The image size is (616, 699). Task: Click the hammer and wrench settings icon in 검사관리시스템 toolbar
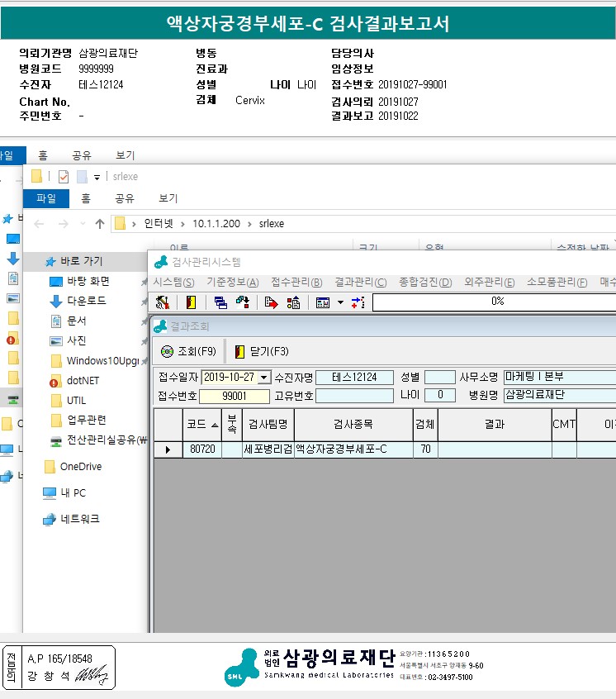coord(163,302)
